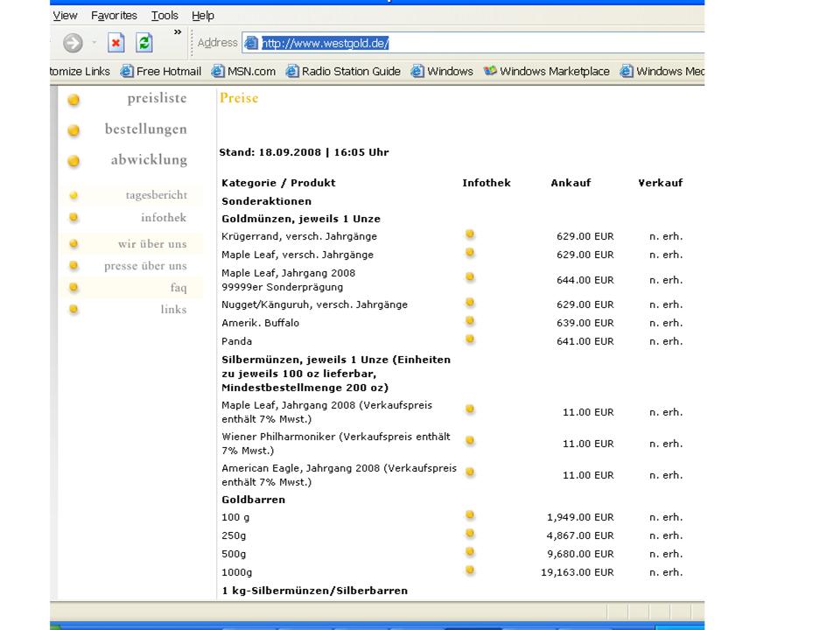This screenshot has width=840, height=630.
Task: Open the presse über uns link
Action: [145, 266]
